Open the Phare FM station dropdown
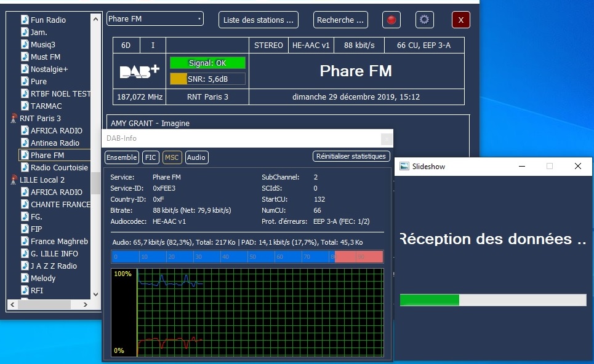 [x=155, y=19]
